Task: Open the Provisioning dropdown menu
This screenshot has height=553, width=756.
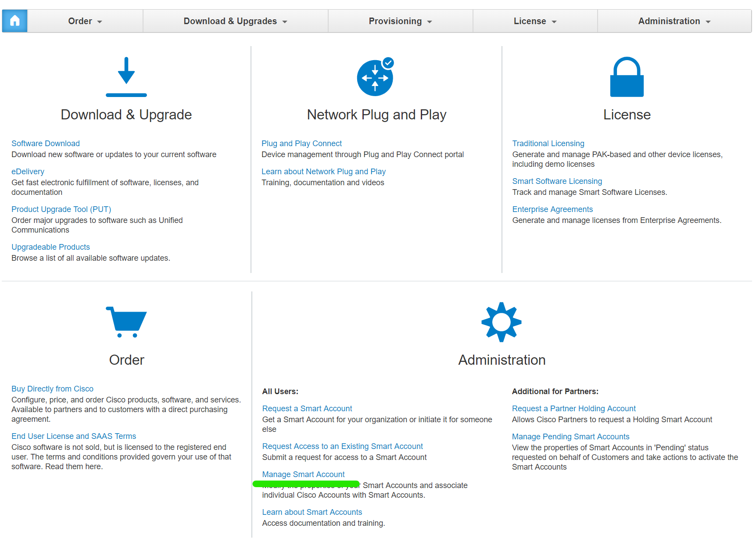Action: pyautogui.click(x=401, y=21)
